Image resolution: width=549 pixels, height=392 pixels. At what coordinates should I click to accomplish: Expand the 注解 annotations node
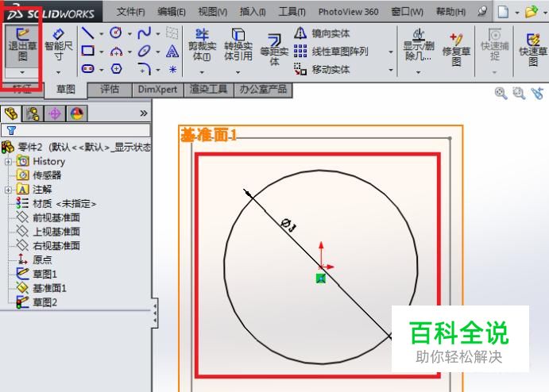(8, 190)
